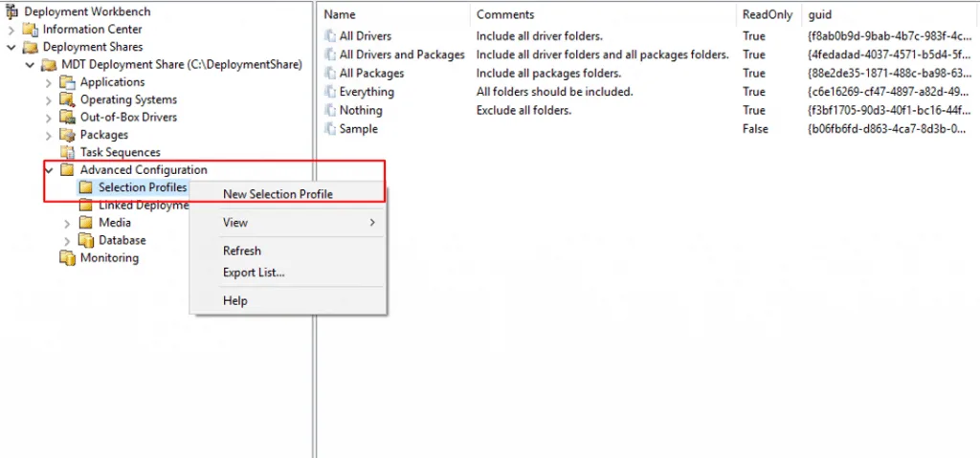980x458 pixels.
Task: Expand the Information Center node
Action: [x=11, y=30]
